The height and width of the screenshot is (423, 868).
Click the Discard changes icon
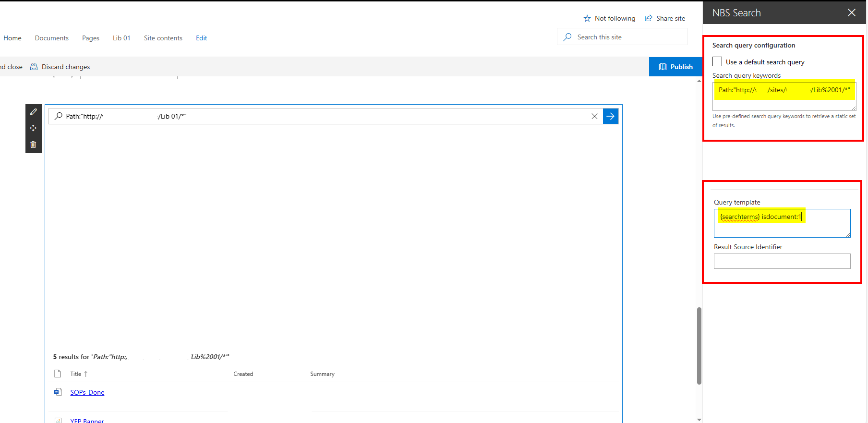click(34, 67)
